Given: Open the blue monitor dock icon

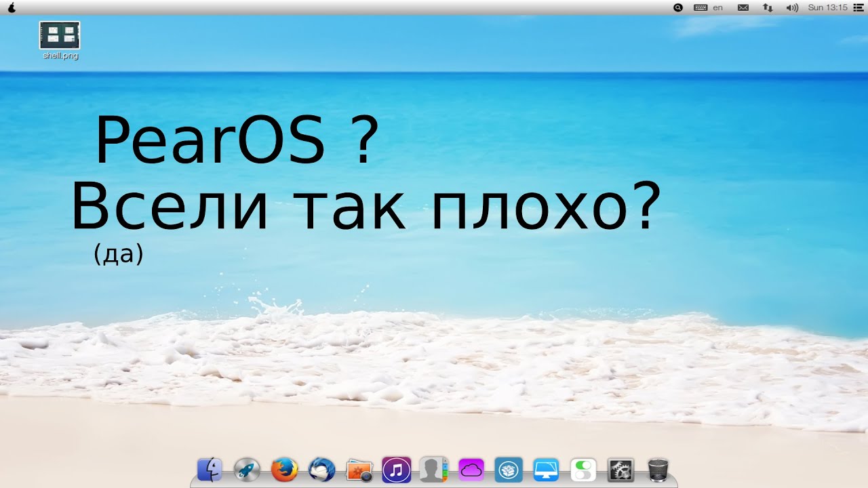Looking at the screenshot, I should tap(546, 469).
